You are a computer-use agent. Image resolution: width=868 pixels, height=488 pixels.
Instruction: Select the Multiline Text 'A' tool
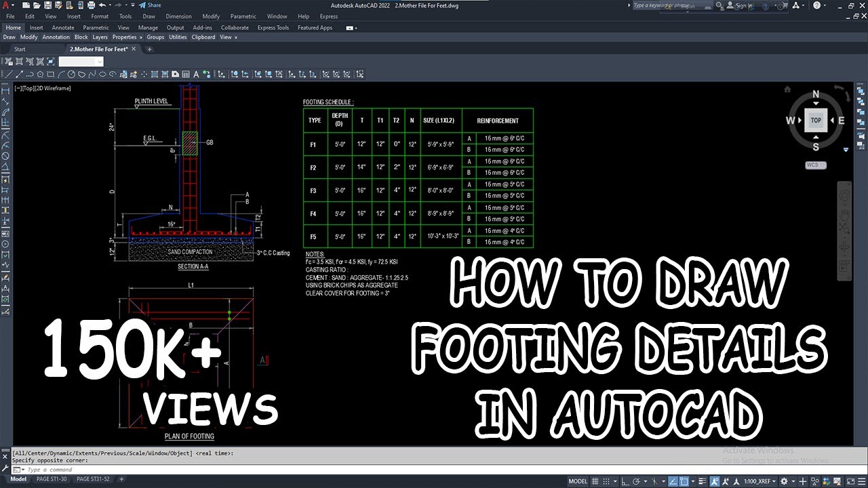coord(196,74)
